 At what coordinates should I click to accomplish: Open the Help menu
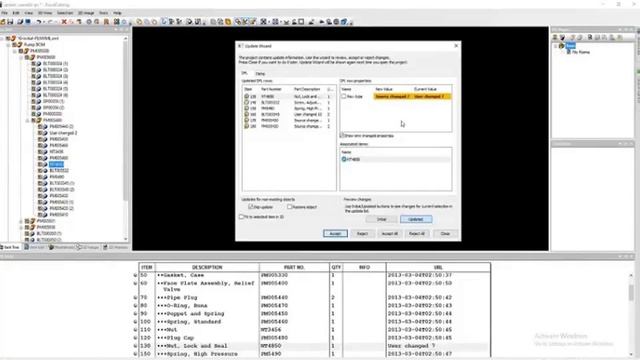pyautogui.click(x=118, y=13)
